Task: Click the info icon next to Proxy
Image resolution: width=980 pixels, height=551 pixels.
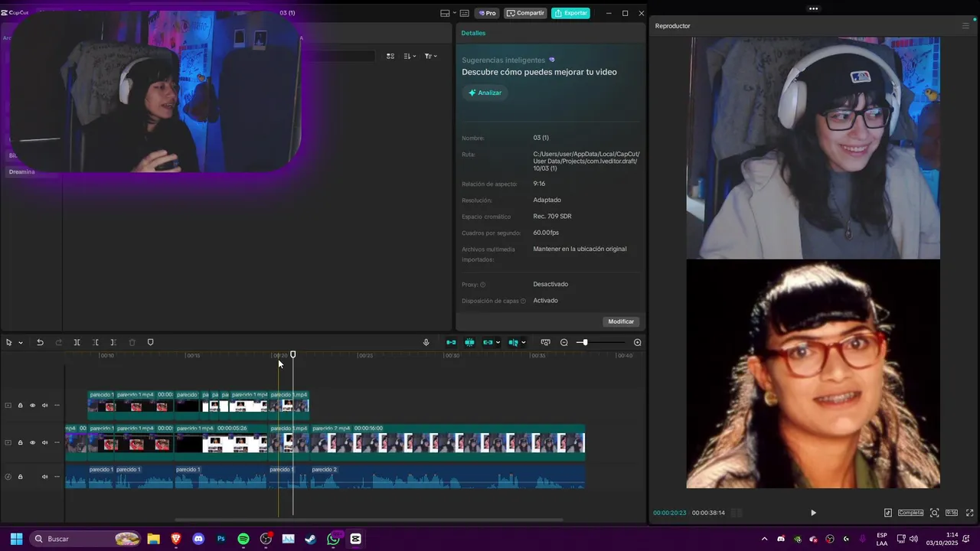Action: coord(482,285)
